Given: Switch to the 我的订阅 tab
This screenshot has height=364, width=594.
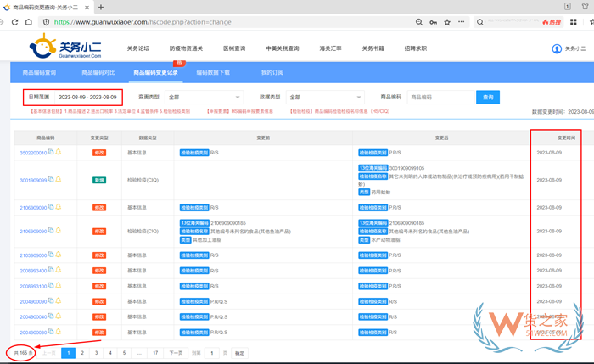Looking at the screenshot, I should (272, 72).
